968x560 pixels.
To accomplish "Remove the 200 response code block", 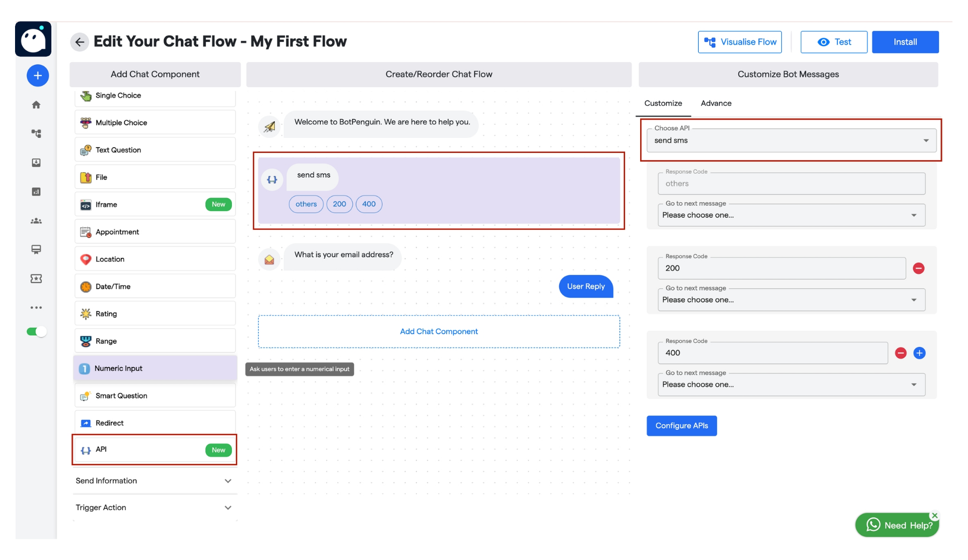I will pyautogui.click(x=919, y=268).
